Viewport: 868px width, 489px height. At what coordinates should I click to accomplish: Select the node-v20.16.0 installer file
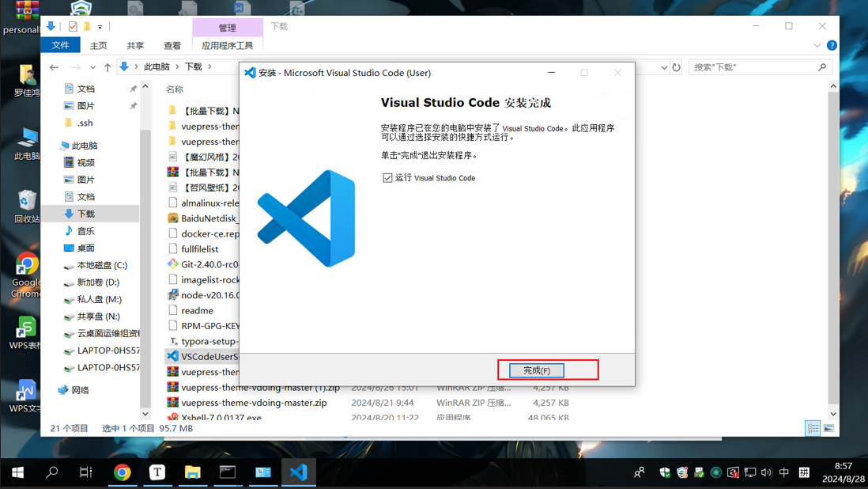pyautogui.click(x=202, y=295)
